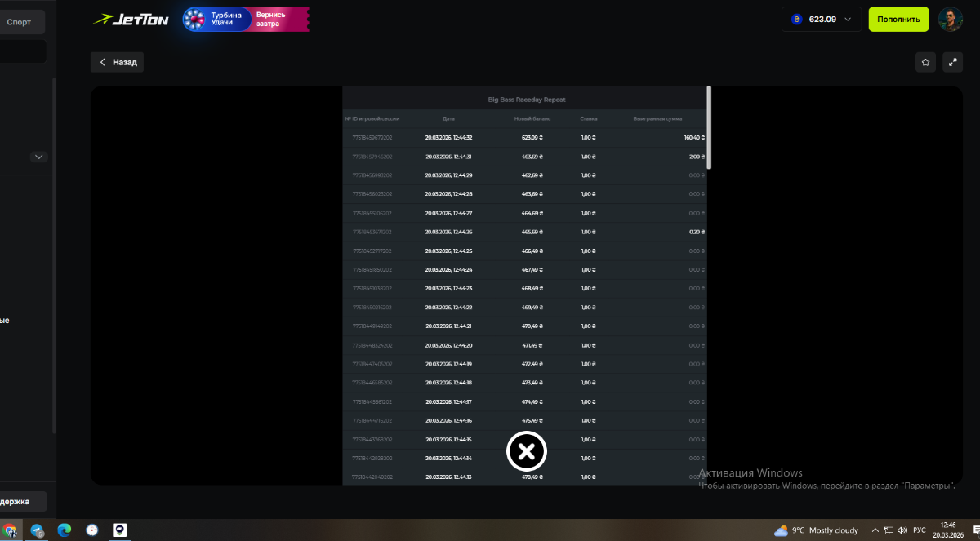
Task: Add game to favorites with star icon
Action: (925, 62)
